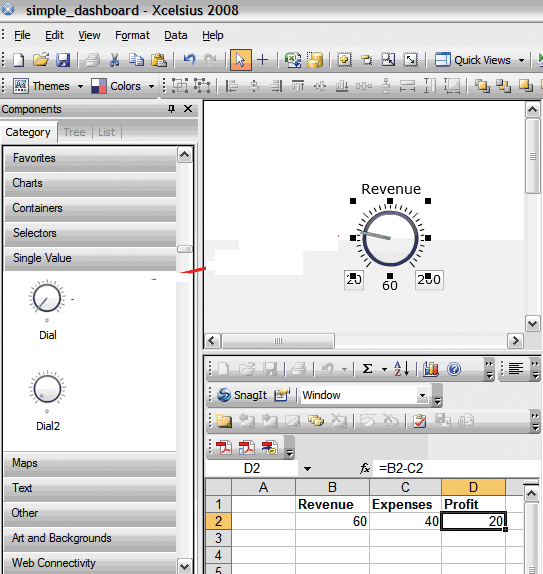Click the Undo arrow icon
The height and width of the screenshot is (574, 543).
tap(189, 60)
